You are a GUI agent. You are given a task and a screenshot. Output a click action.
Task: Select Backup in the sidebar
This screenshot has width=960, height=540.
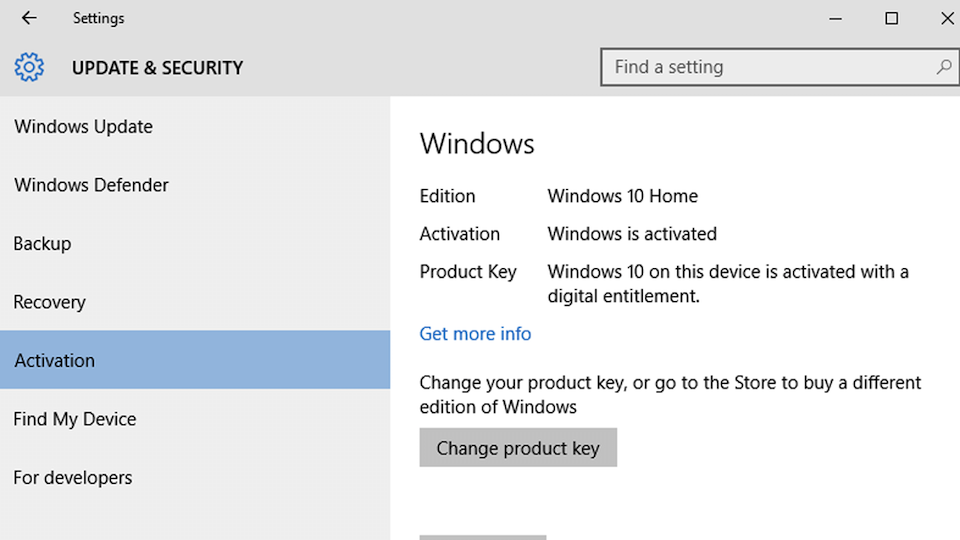195,244
